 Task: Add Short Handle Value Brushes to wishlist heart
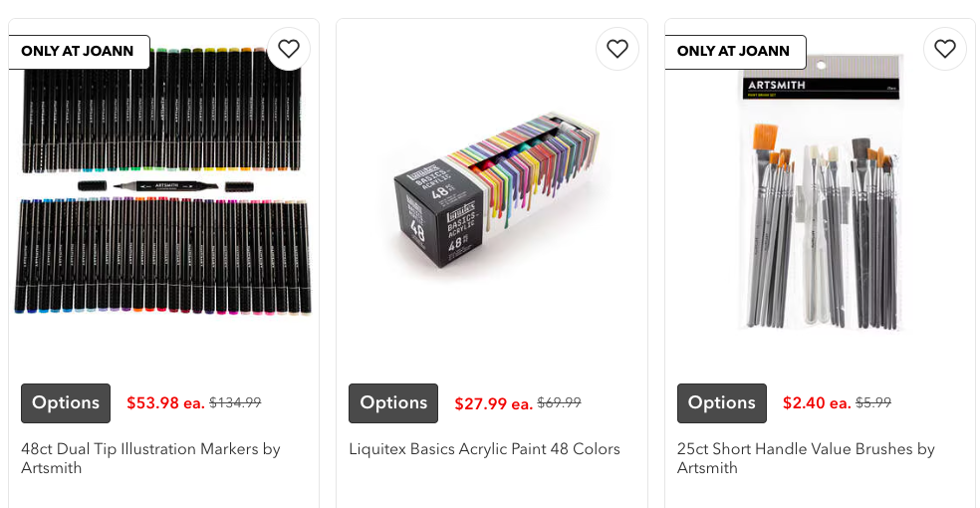coord(945,49)
